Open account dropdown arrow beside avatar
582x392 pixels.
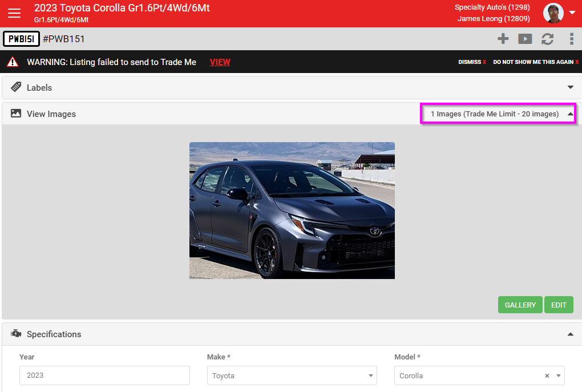pos(572,13)
